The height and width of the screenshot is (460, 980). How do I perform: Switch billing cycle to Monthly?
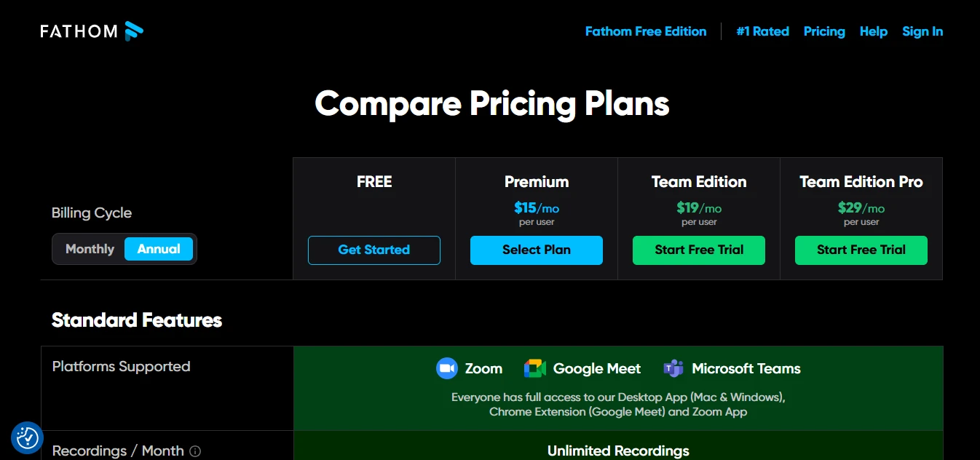90,249
